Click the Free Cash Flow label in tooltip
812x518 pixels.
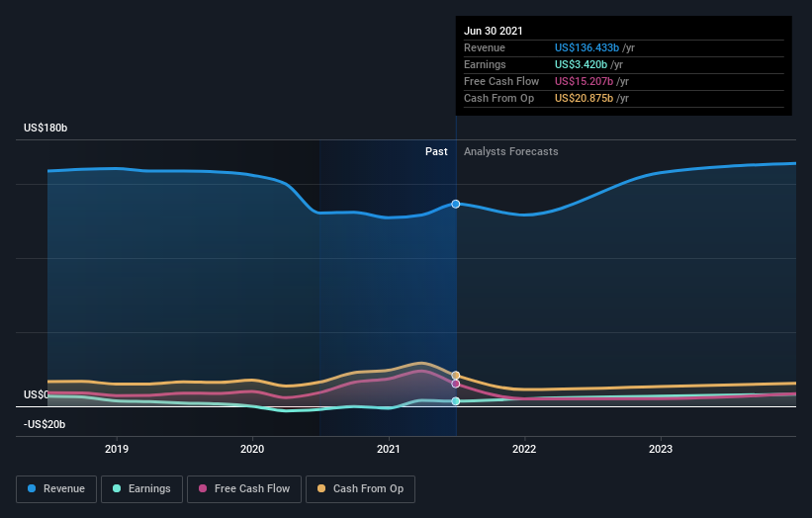[x=501, y=81]
